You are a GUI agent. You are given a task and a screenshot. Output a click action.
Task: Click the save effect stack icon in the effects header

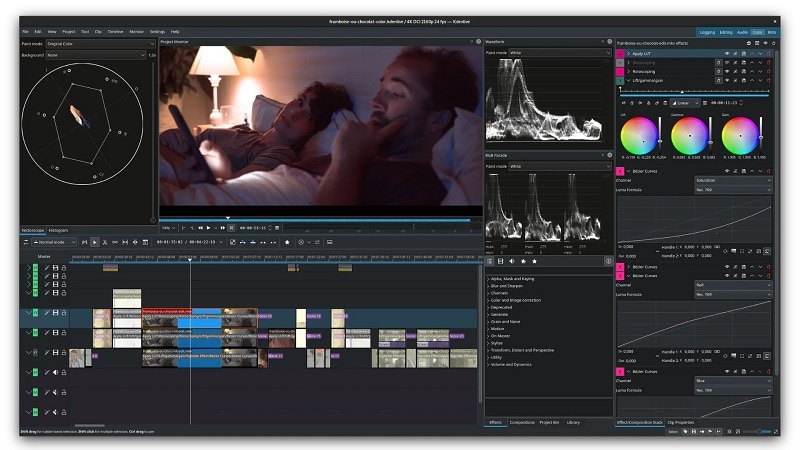pos(749,43)
